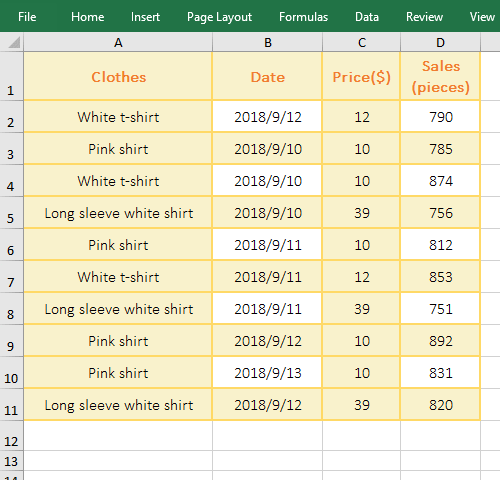This screenshot has width=500, height=480.
Task: Click date 2018/9/12 in row 2
Action: pyautogui.click(x=267, y=117)
